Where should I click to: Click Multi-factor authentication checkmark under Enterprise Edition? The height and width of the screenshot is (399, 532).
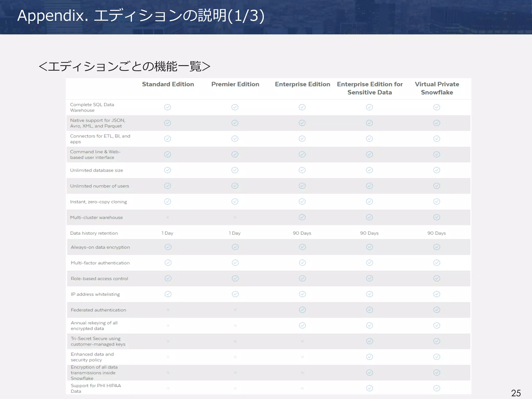point(302,263)
